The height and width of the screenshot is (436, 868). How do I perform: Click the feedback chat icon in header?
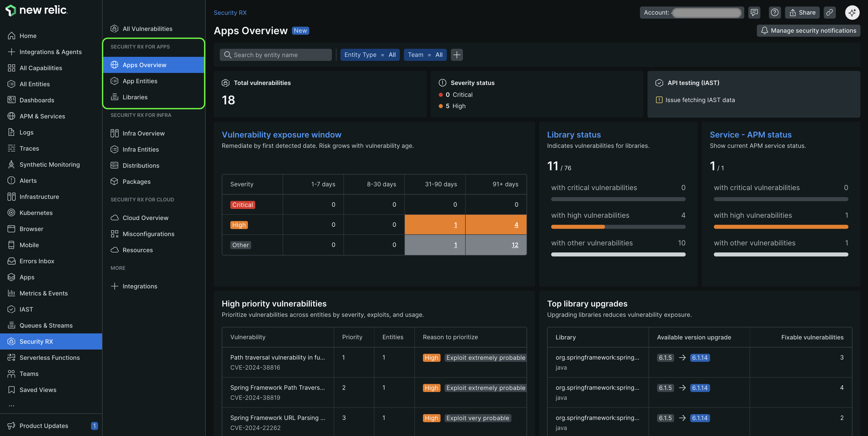pyautogui.click(x=754, y=13)
